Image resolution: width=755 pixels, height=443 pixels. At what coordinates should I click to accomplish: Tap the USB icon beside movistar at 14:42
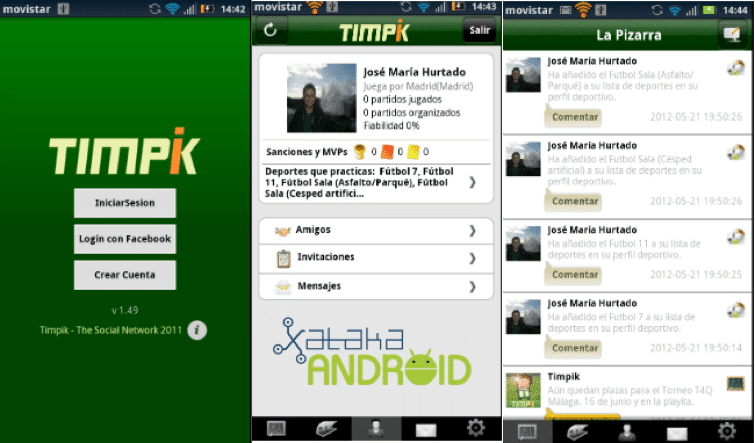click(63, 9)
